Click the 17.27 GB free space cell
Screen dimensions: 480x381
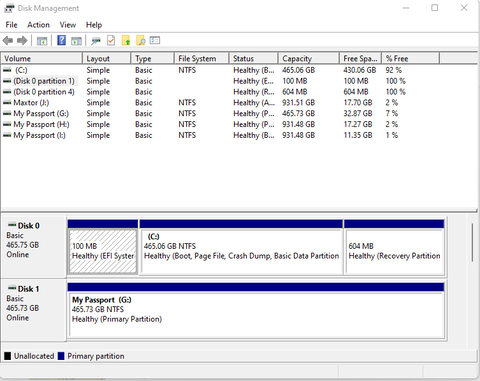click(358, 124)
